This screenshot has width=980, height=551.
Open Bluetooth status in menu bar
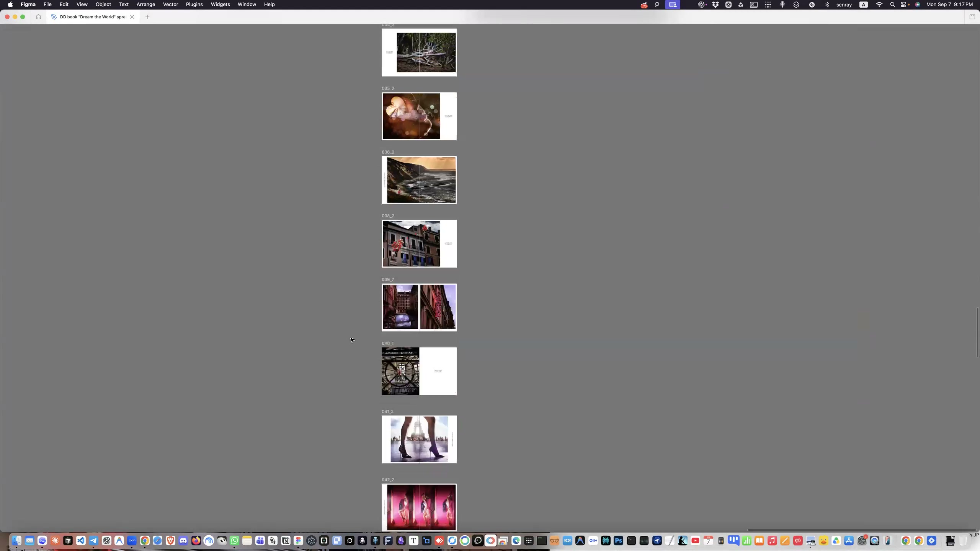(x=827, y=5)
